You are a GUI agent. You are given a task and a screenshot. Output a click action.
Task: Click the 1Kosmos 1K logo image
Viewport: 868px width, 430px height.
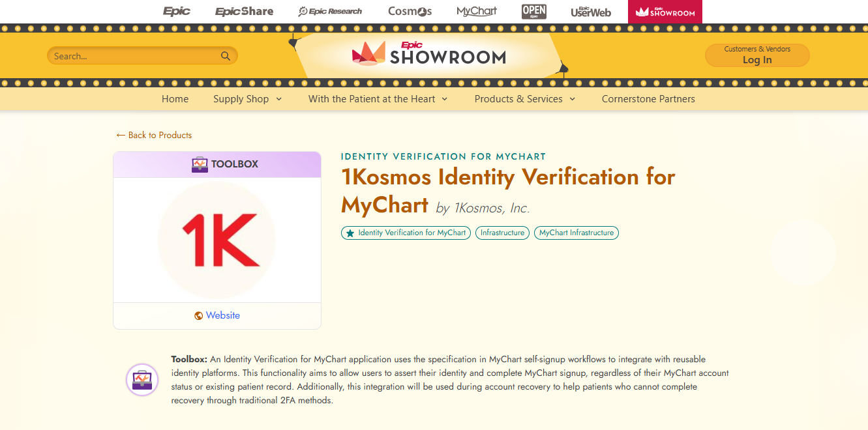pos(217,240)
